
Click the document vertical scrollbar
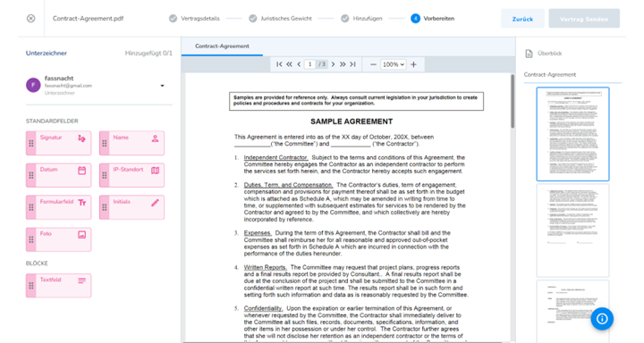click(513, 101)
